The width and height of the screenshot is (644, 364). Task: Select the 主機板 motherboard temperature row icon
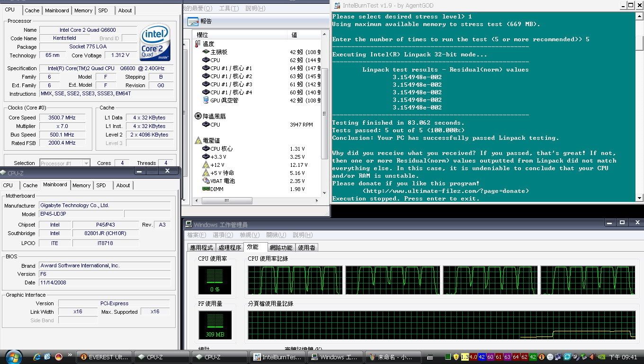pyautogui.click(x=206, y=52)
